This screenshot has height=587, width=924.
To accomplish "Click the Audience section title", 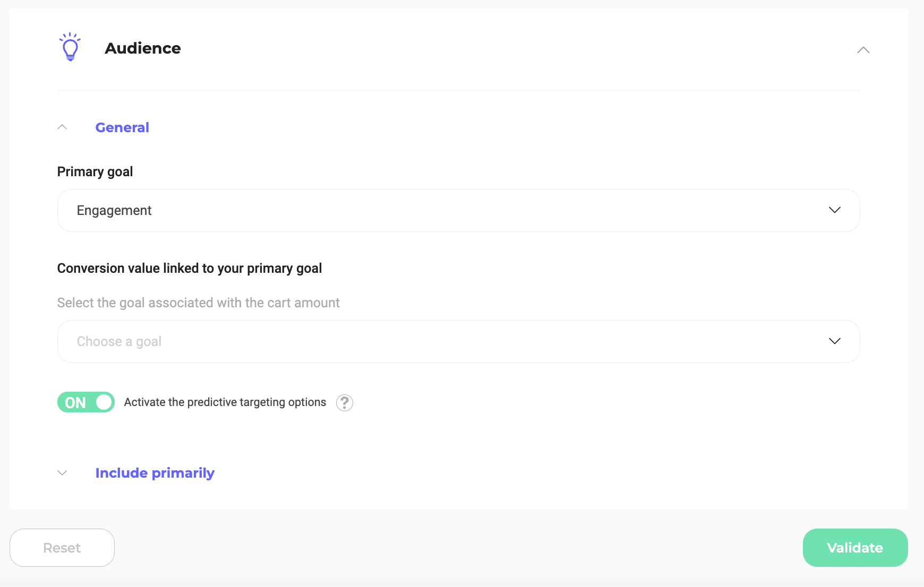I will pyautogui.click(x=143, y=48).
